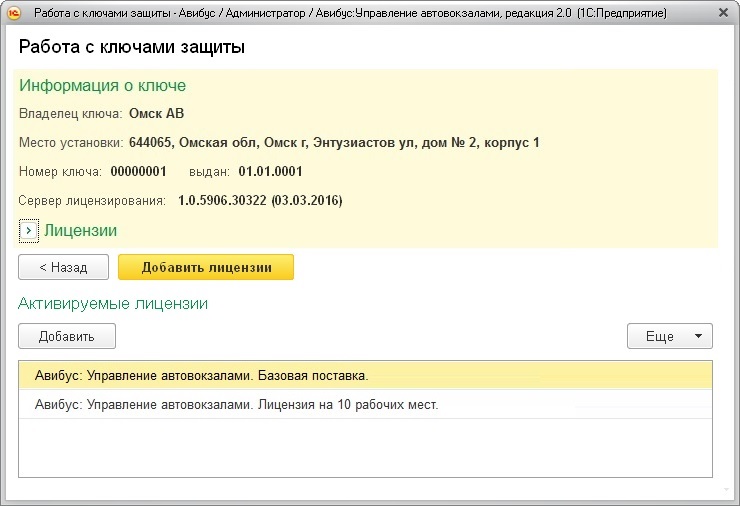The image size is (740, 506).
Task: Click the Активируемые лицензии header
Action: pos(113,303)
